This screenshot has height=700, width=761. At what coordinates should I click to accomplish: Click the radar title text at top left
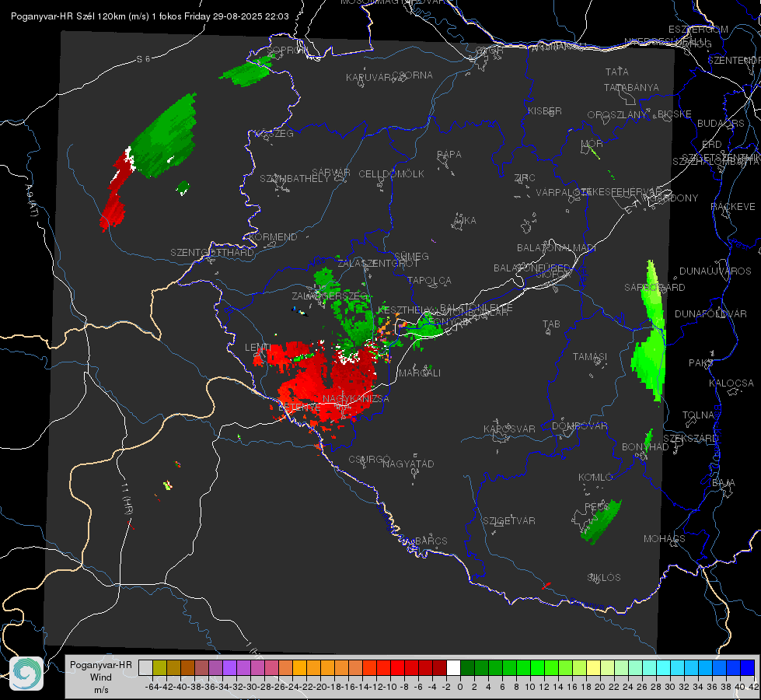149,16
